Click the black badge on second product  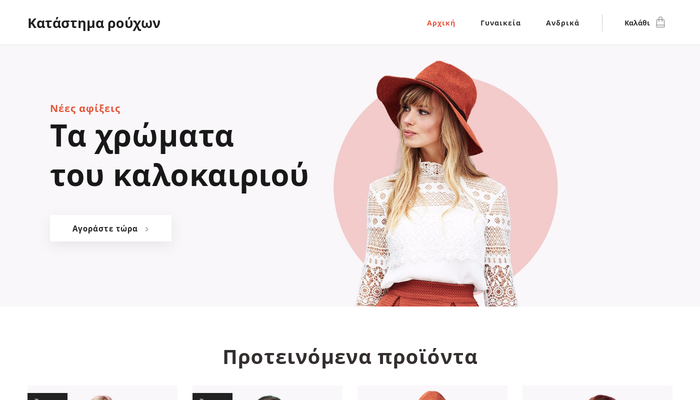212,396
